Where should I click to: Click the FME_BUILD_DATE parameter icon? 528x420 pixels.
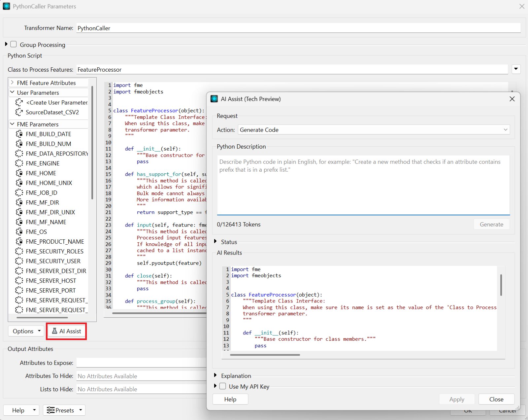click(x=19, y=134)
